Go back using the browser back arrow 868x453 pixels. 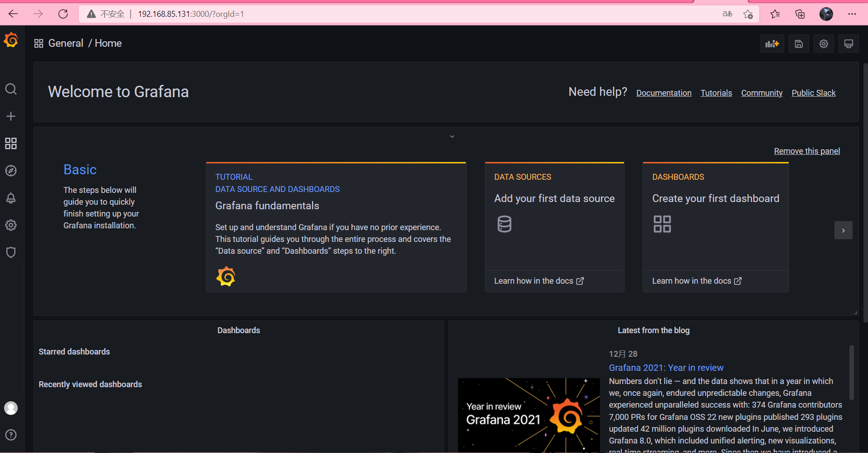[13, 14]
